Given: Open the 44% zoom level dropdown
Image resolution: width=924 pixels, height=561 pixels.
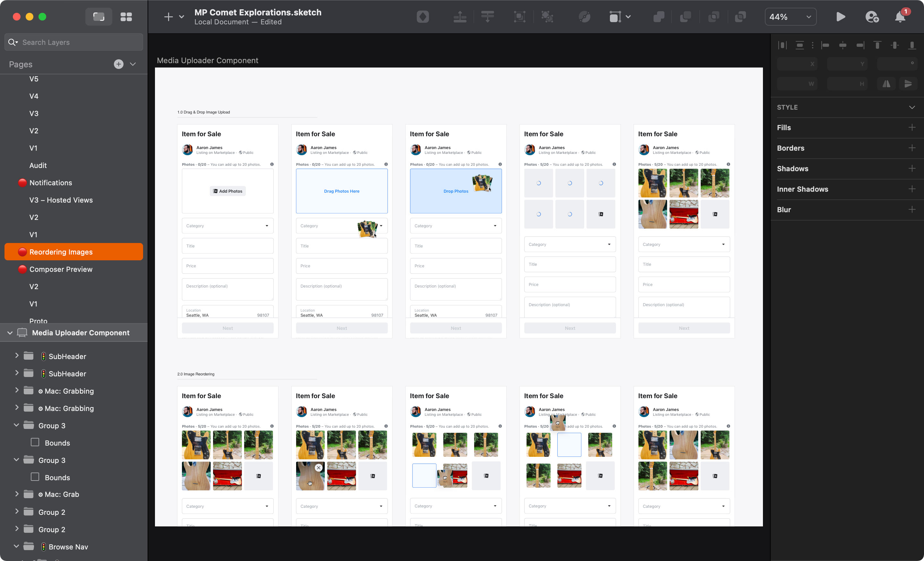Looking at the screenshot, I should [791, 16].
